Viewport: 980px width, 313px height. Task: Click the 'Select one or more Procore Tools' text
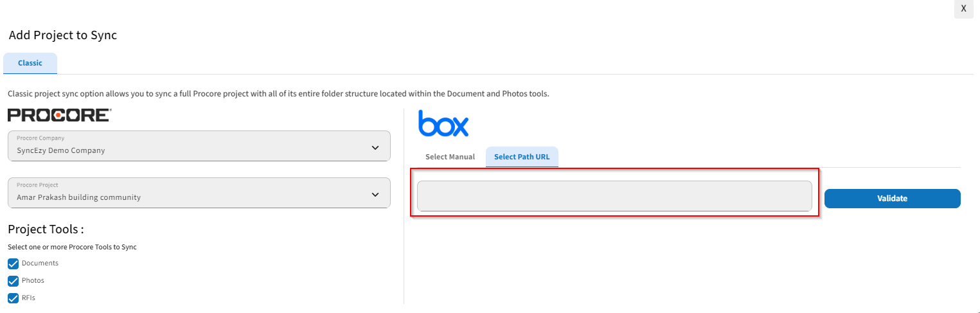[x=72, y=247]
